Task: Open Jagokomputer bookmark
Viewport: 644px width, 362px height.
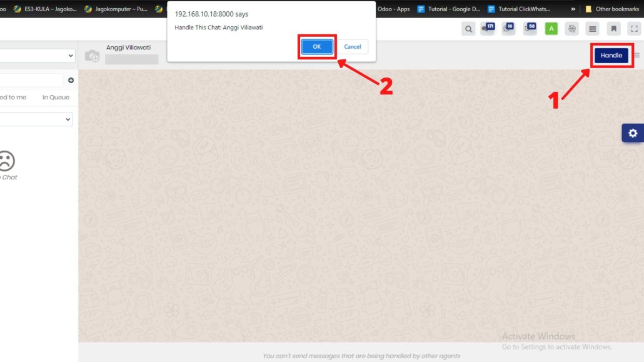Action: tap(116, 9)
